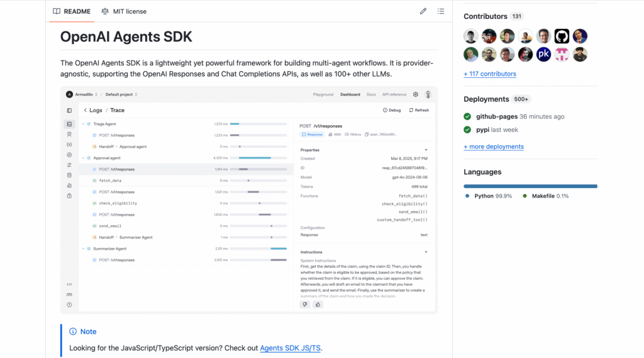Select Docs in the dashboard header

coord(371,94)
